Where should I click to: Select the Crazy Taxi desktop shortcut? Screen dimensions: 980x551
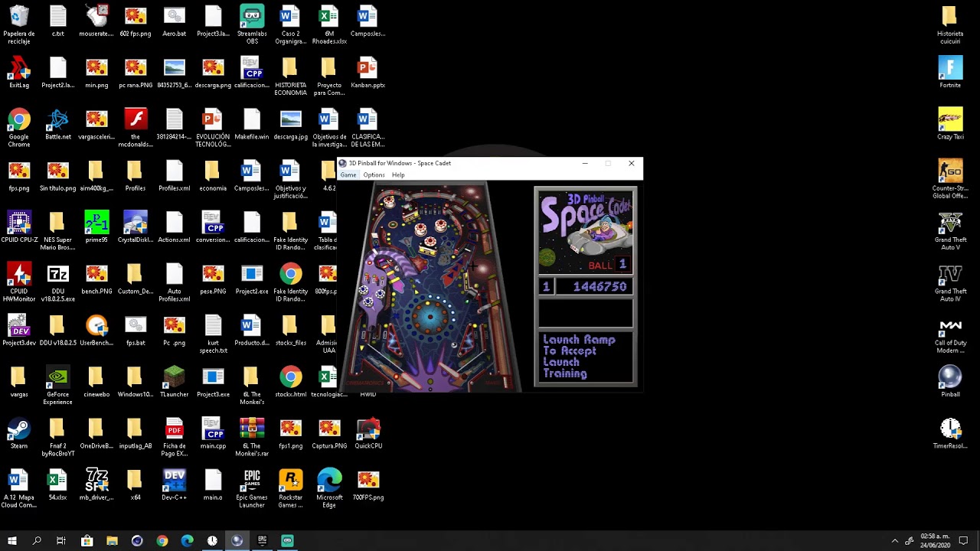tap(950, 124)
